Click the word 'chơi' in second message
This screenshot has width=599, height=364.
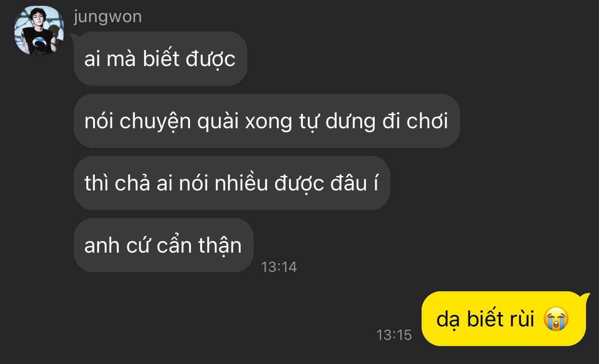point(427,121)
